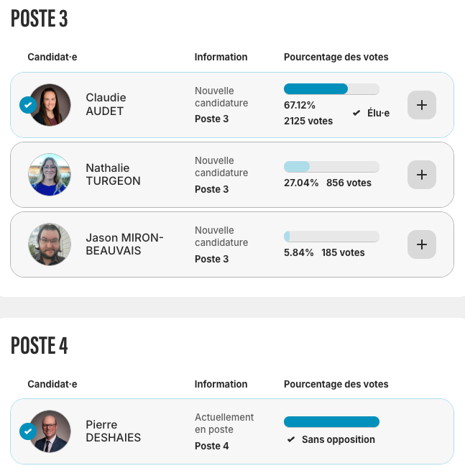Image resolution: width=465 pixels, height=476 pixels.
Task: Click Claudie Audet's 67.12% vote progress bar
Action: click(x=331, y=89)
